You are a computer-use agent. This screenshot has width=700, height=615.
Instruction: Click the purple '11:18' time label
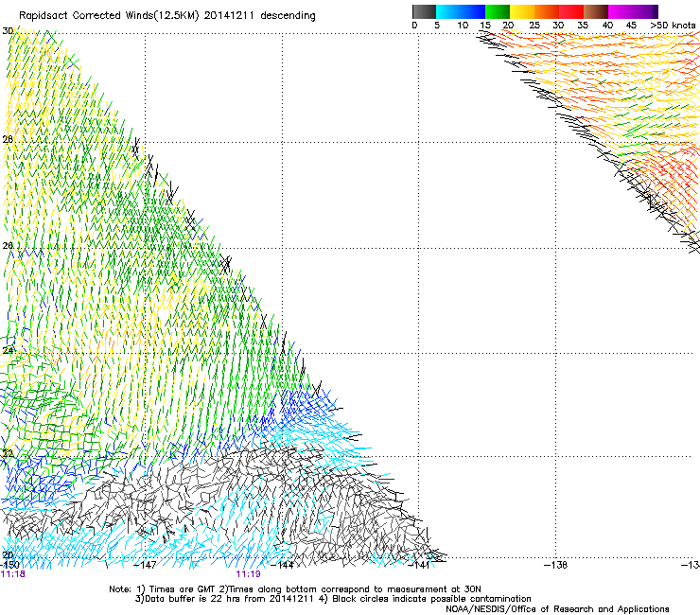[13, 574]
